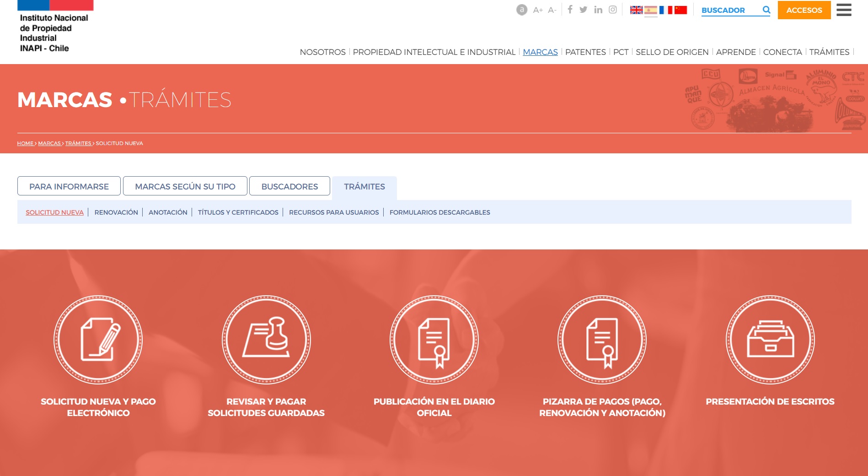Viewport: 868px width, 476px height.
Task: Select Solicitud Nueva submenu link
Action: coord(54,212)
